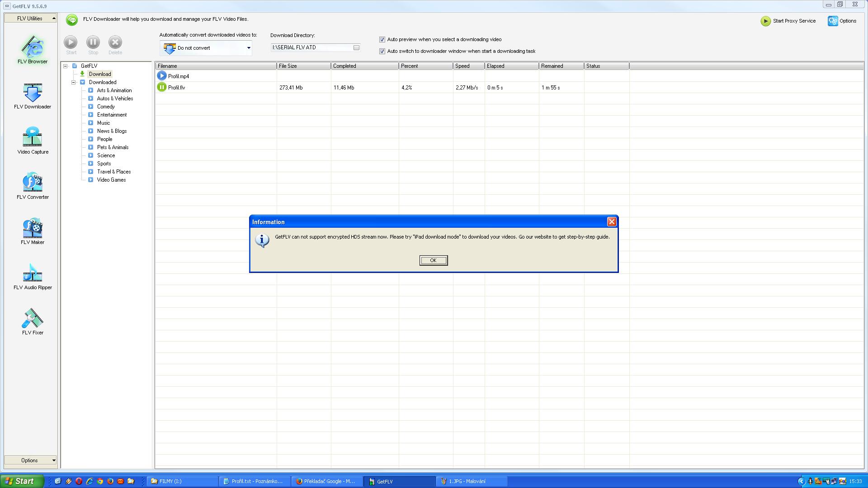Viewport: 868px width, 488px height.
Task: Click the green chat bubble help icon
Action: coord(72,20)
